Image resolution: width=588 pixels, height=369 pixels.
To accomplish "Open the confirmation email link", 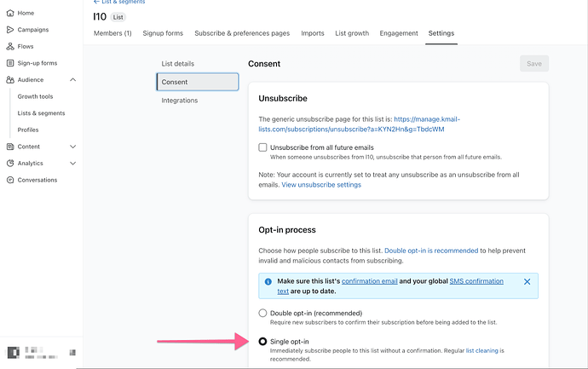I will tap(372, 280).
